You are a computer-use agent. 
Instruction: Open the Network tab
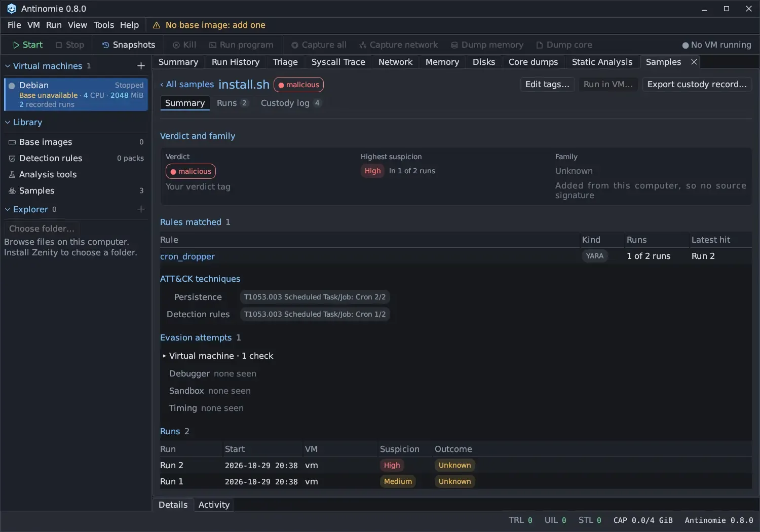[x=395, y=62]
